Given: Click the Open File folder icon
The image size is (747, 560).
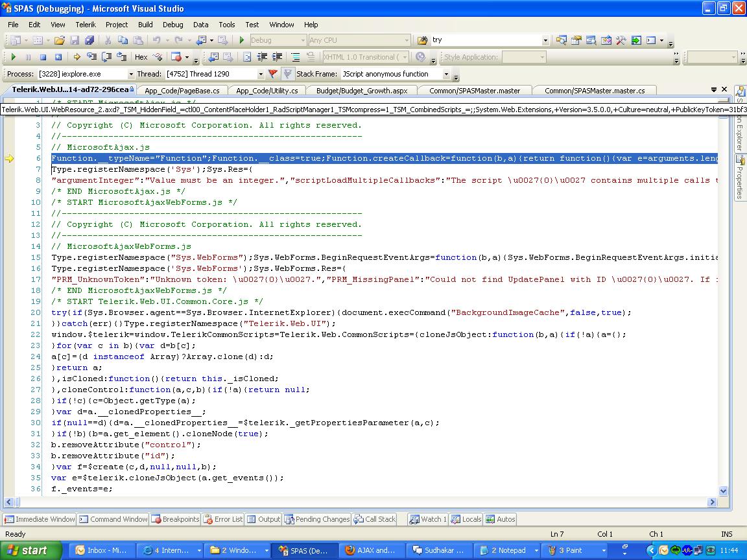Looking at the screenshot, I should [x=59, y=40].
